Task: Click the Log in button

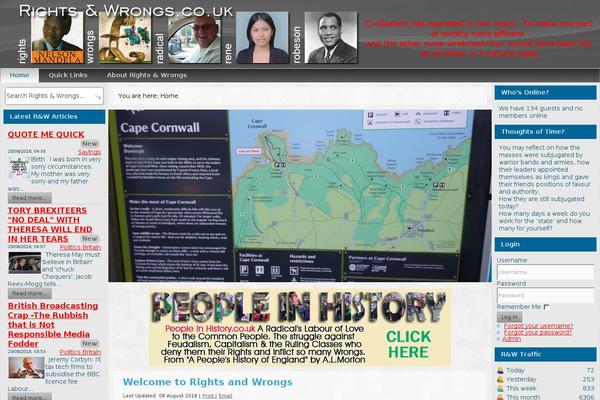Action: tap(509, 317)
